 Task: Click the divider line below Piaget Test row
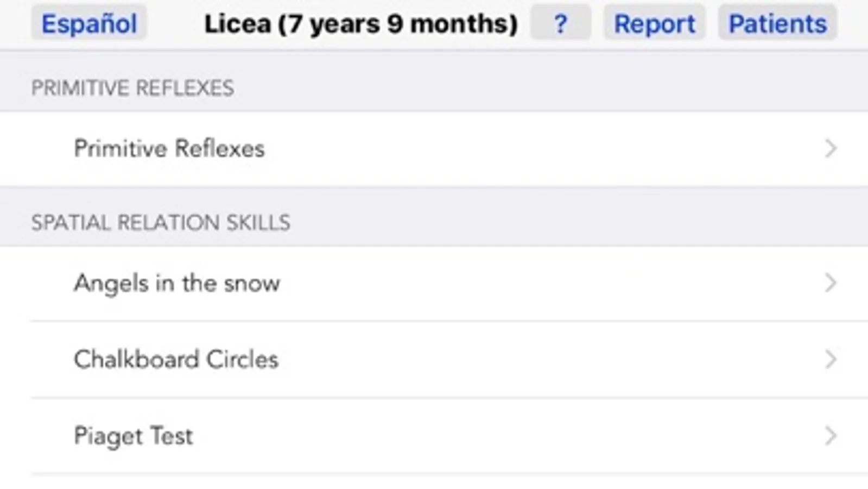(434, 474)
